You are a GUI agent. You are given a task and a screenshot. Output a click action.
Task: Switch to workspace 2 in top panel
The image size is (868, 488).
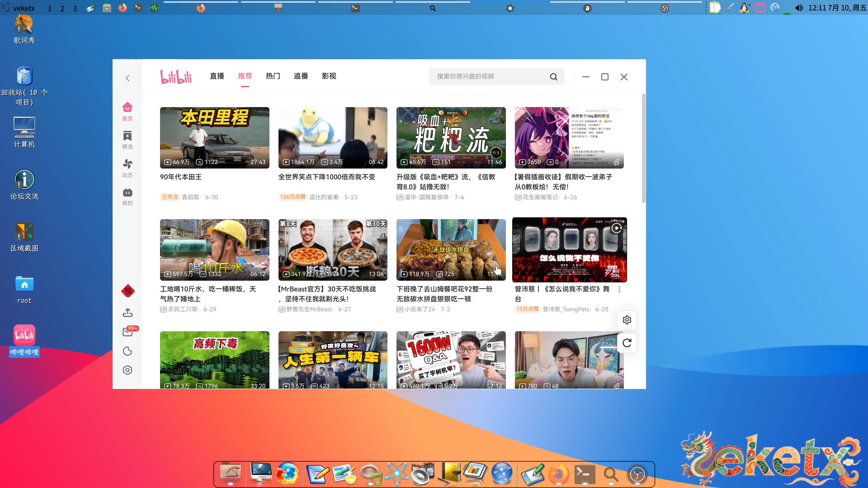(62, 8)
